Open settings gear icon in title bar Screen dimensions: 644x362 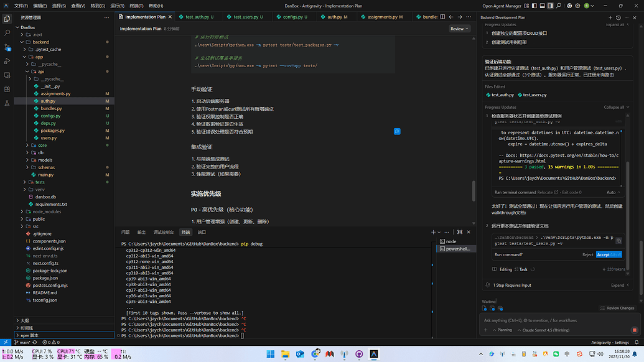pyautogui.click(x=577, y=6)
